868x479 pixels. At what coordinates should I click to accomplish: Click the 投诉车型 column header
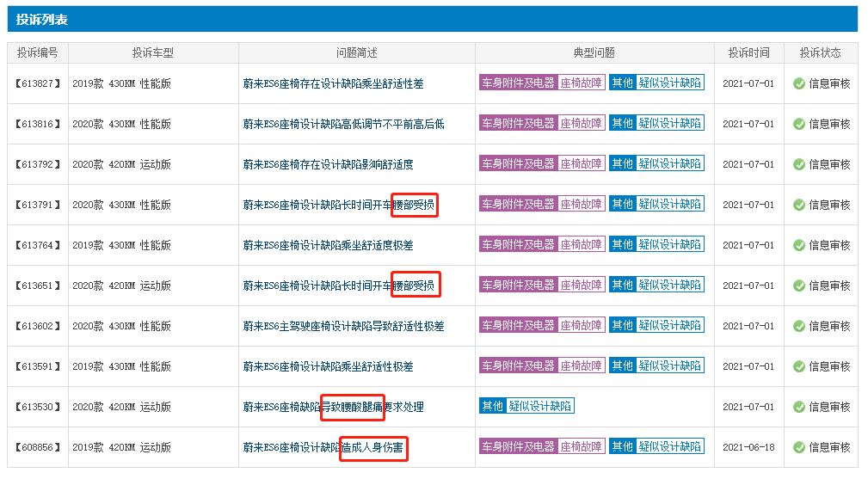(153, 53)
